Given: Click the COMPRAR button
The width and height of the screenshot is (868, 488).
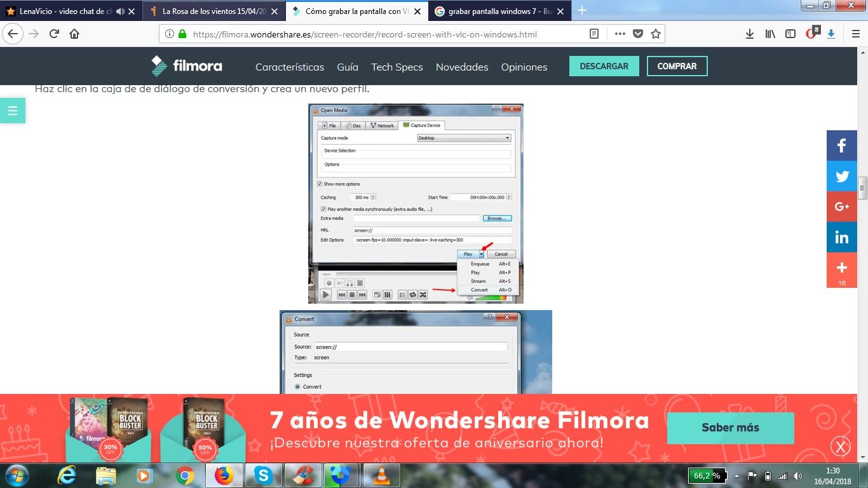Looking at the screenshot, I should pos(677,66).
